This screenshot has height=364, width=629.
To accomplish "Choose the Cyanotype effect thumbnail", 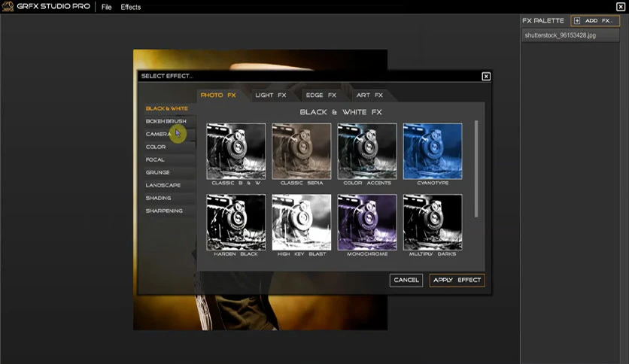I will tap(433, 151).
